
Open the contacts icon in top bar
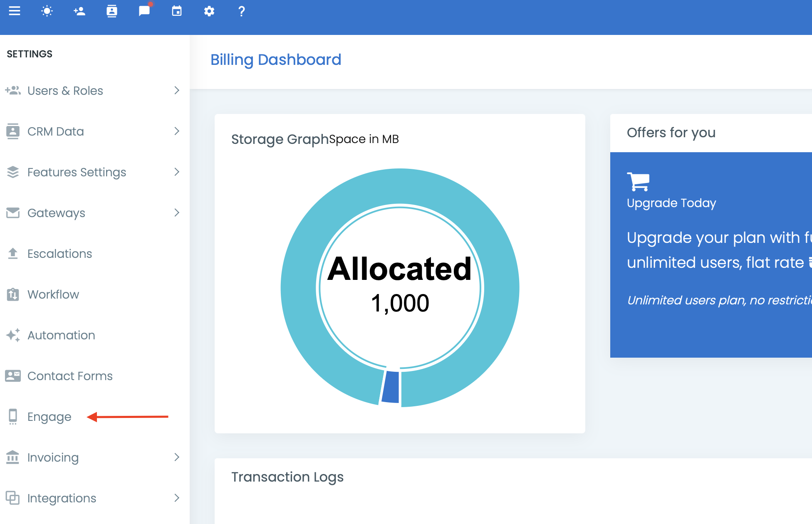click(x=111, y=11)
